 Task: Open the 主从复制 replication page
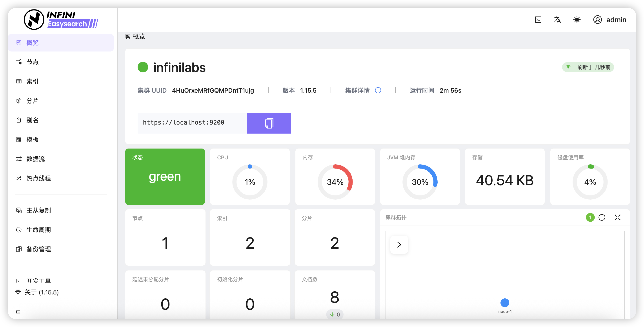[x=61, y=210]
